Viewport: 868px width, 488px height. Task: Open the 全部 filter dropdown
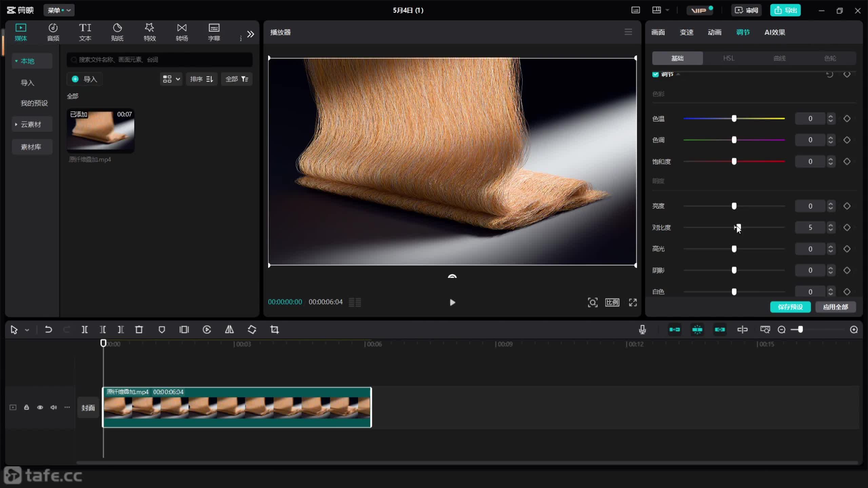click(237, 79)
